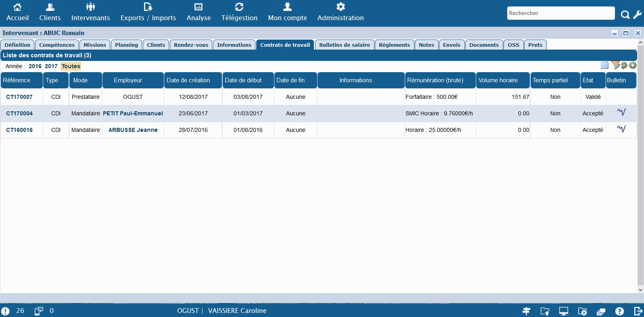The image size is (644, 317).
Task: Sort by Date de création column
Action: [x=193, y=80]
